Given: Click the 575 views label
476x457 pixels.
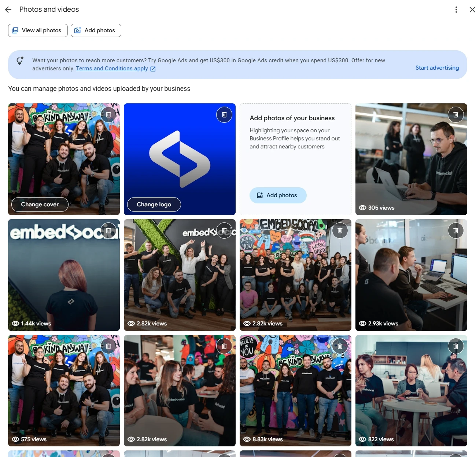Looking at the screenshot, I should click(34, 439).
